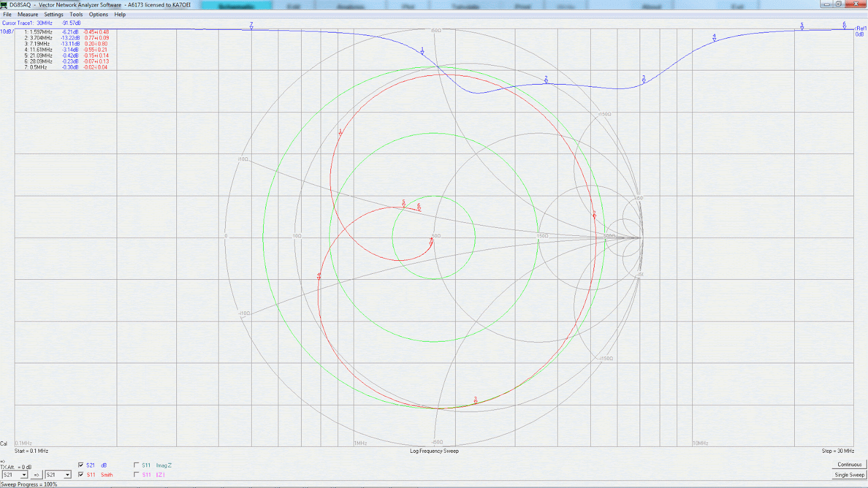Select blue trace marker 2 triangle
Viewport: 868px width, 488px height.
pyautogui.click(x=546, y=81)
